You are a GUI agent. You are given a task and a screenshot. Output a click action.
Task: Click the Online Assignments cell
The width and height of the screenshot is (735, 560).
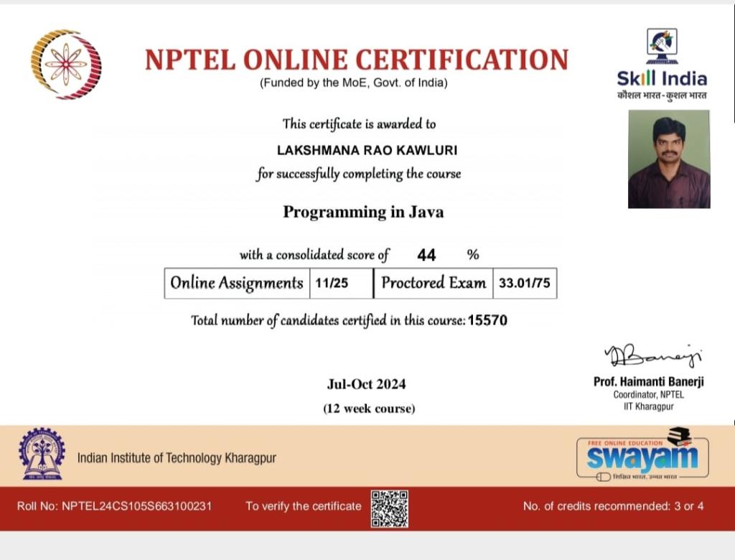(237, 283)
